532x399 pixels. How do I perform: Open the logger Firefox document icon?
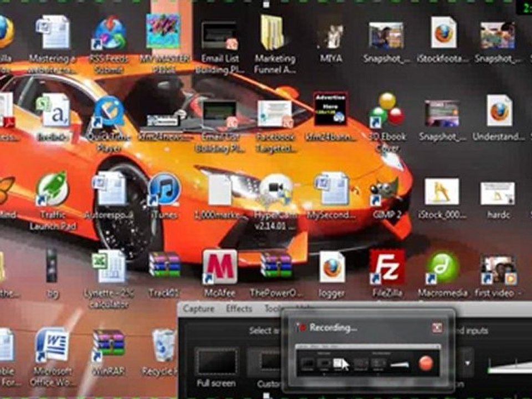(x=332, y=267)
